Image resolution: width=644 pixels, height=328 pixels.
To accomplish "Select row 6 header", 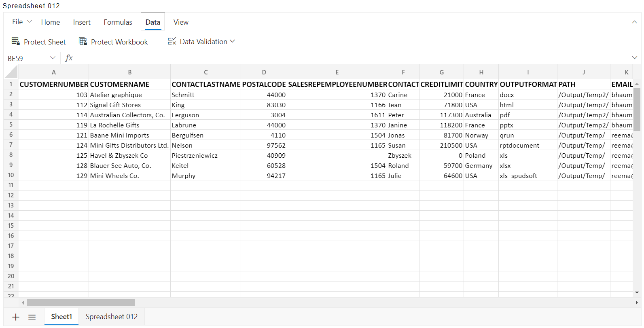I will (x=11, y=135).
